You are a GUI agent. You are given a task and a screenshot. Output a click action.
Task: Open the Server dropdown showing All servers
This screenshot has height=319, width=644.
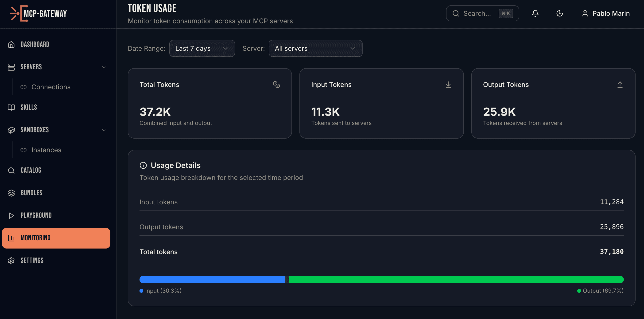tap(315, 48)
